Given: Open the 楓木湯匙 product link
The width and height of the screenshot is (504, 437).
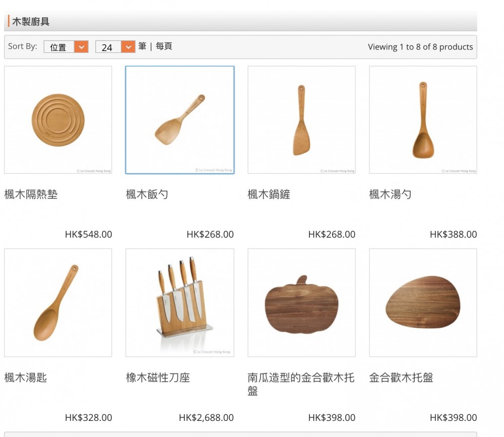Looking at the screenshot, I should click(x=26, y=378).
